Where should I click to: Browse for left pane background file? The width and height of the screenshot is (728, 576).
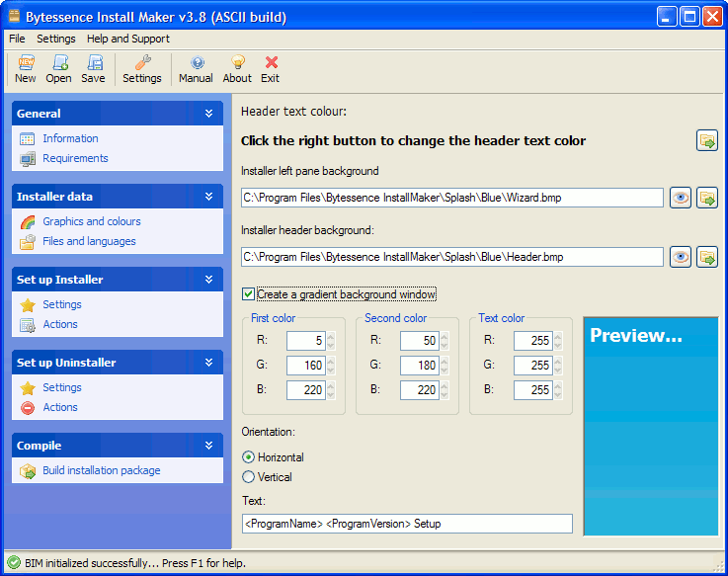tap(707, 198)
